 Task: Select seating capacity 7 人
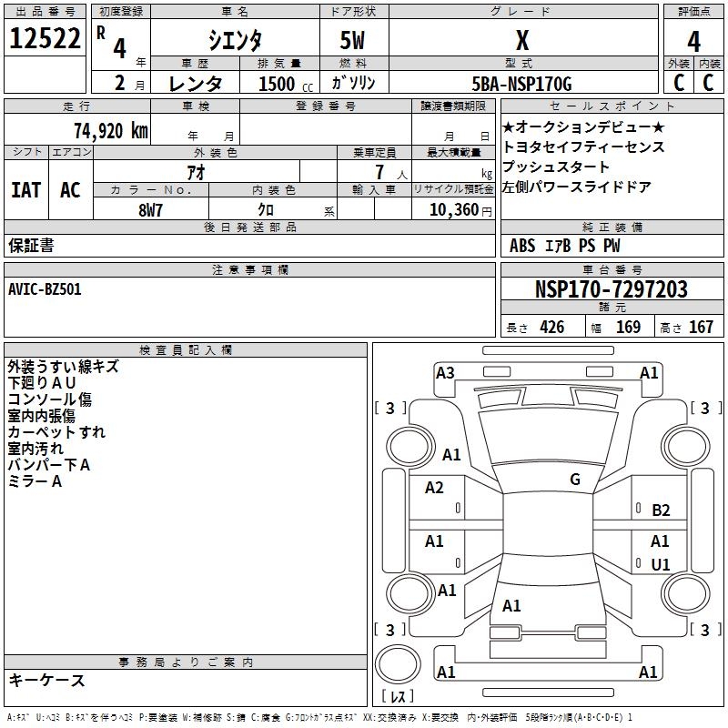point(391,172)
